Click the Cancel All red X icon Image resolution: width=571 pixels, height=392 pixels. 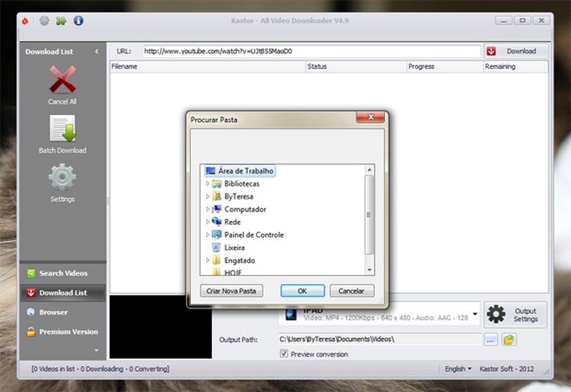coord(63,79)
